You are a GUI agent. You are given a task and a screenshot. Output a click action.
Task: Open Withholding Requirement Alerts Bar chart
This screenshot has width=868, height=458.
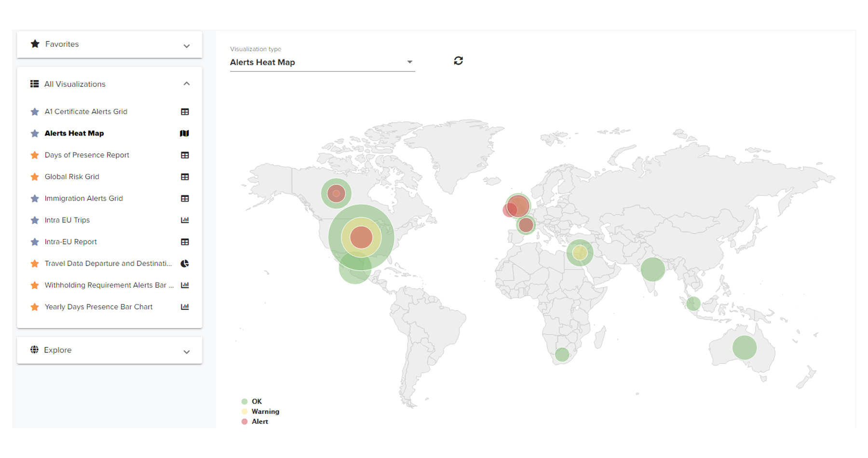coord(109,285)
